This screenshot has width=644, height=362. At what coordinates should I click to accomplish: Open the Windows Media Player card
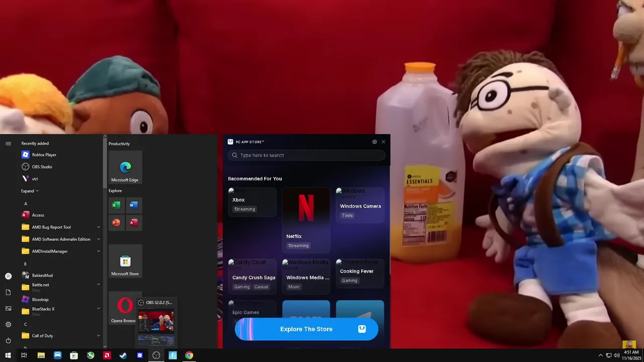(x=306, y=277)
